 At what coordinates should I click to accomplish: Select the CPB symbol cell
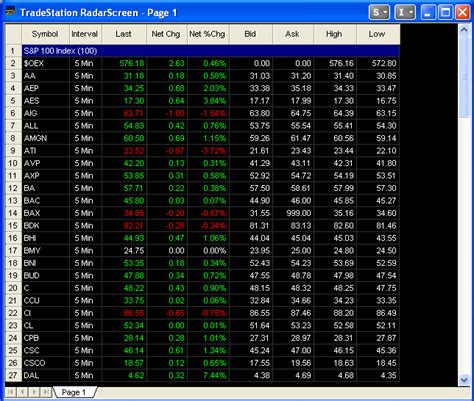tap(45, 338)
